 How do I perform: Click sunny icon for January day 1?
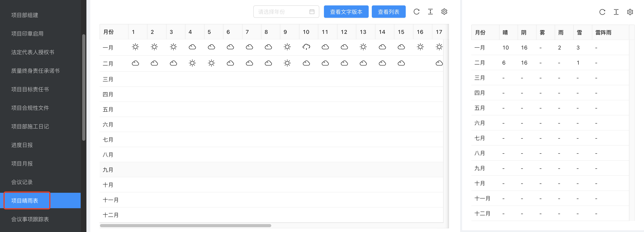[x=135, y=47]
